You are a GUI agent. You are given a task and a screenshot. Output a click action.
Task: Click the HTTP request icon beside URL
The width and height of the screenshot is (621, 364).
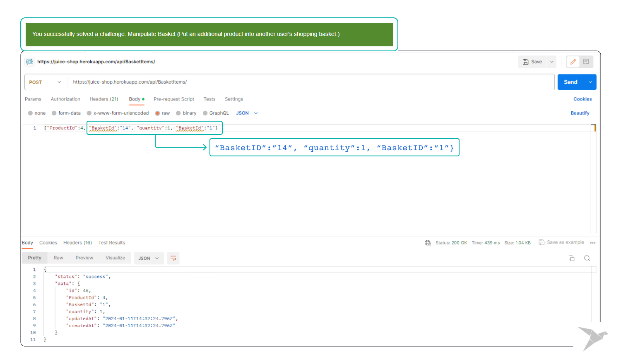coord(29,62)
